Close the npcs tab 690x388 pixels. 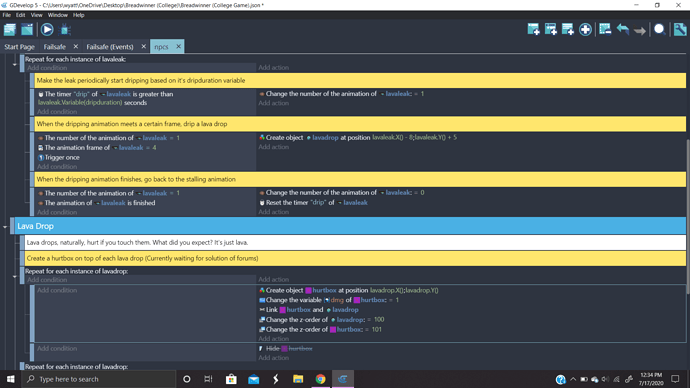(178, 46)
